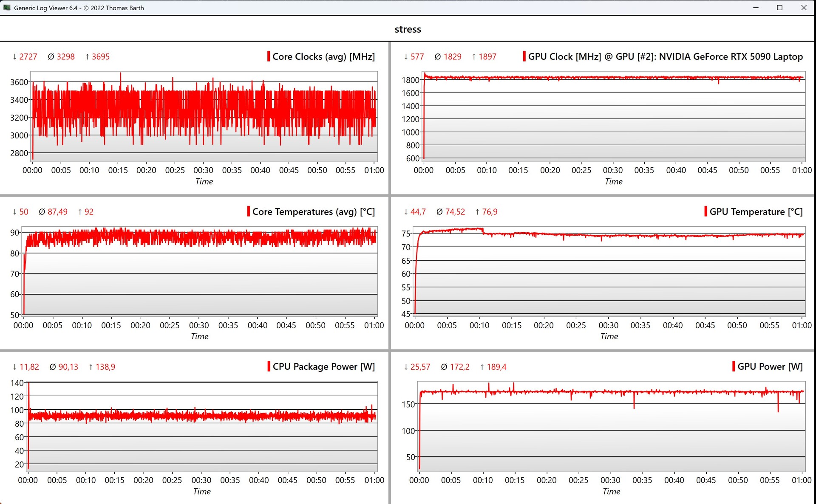Click the stress heading at the top
The width and height of the screenshot is (816, 504).
(408, 29)
